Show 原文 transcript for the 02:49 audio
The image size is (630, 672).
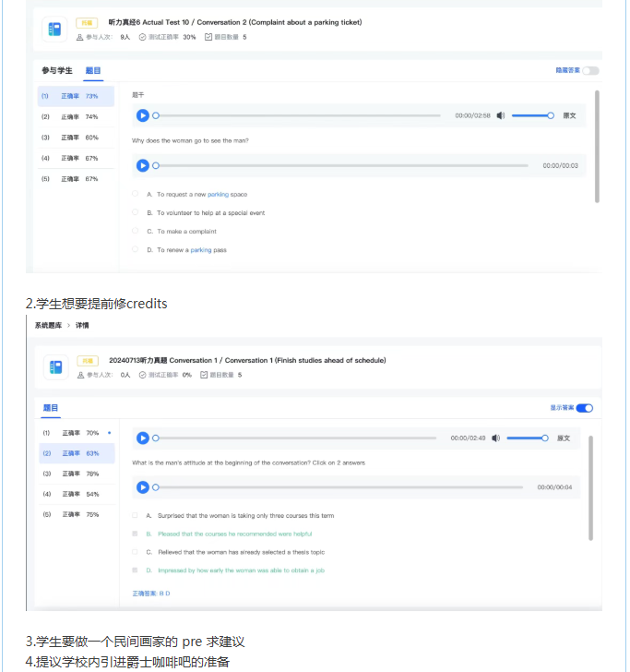(x=564, y=438)
